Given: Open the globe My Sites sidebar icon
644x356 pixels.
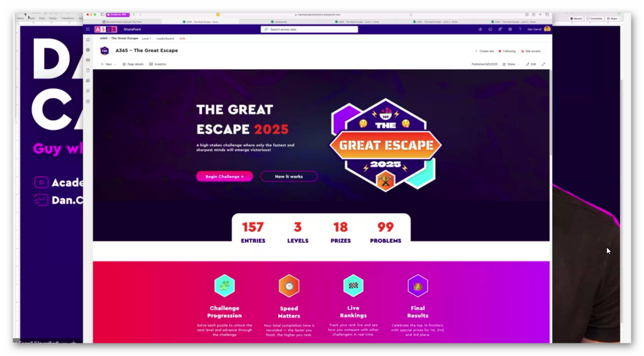Looking at the screenshot, I should tap(88, 50).
